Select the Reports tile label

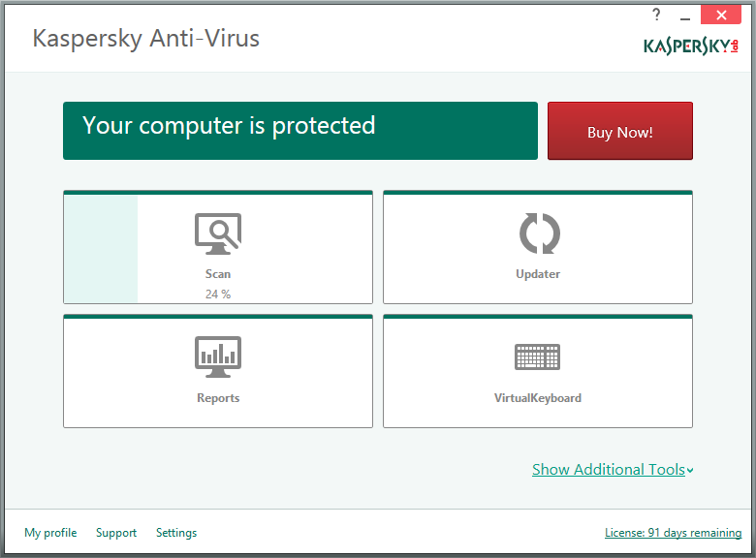218,398
